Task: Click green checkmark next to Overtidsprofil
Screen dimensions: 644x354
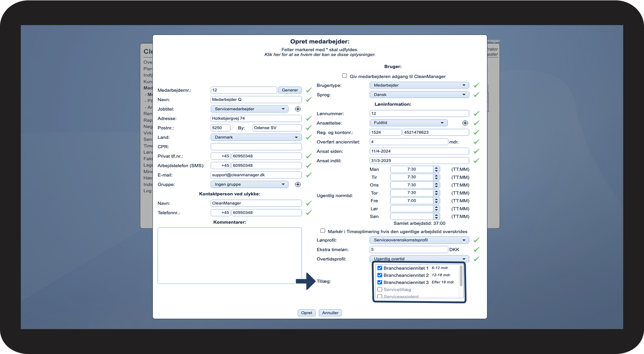Action: [x=476, y=259]
